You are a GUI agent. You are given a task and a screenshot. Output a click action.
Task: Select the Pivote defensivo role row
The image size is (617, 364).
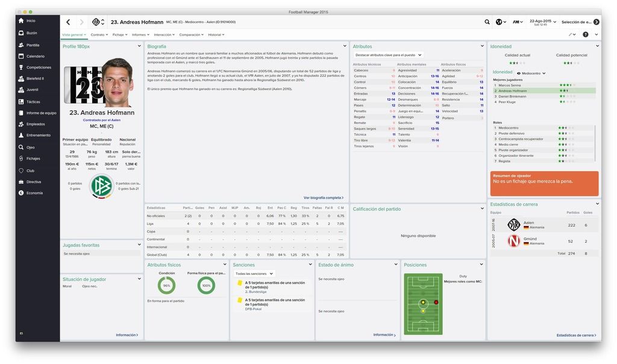(x=544, y=133)
